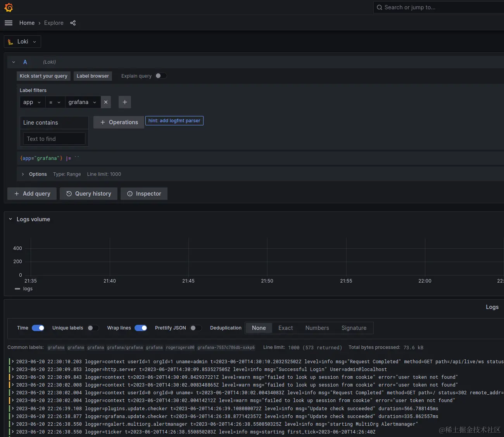
Task: Open Query history
Action: click(89, 194)
